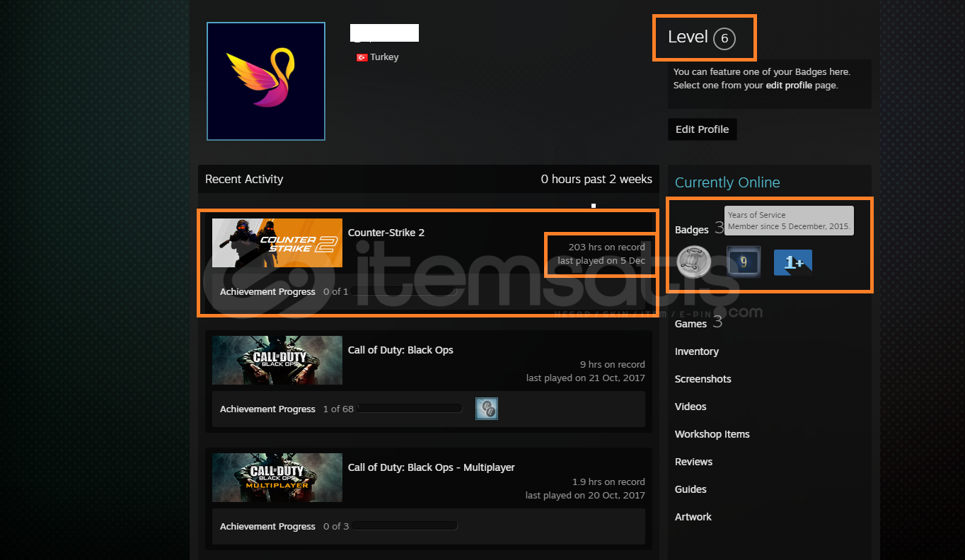Navigate to Workshop Items
This screenshot has height=560, width=965.
click(712, 434)
